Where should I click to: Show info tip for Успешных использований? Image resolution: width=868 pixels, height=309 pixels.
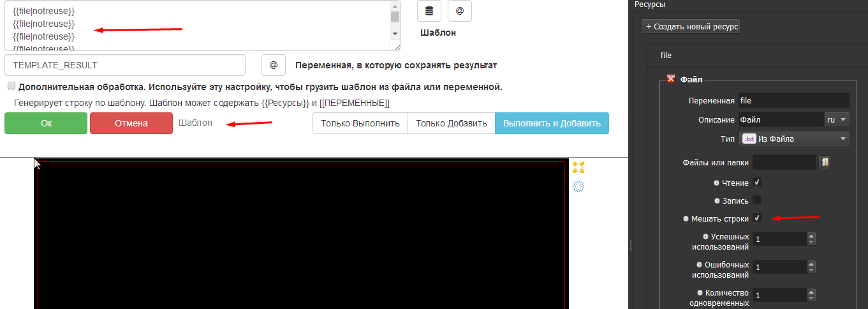pos(705,236)
